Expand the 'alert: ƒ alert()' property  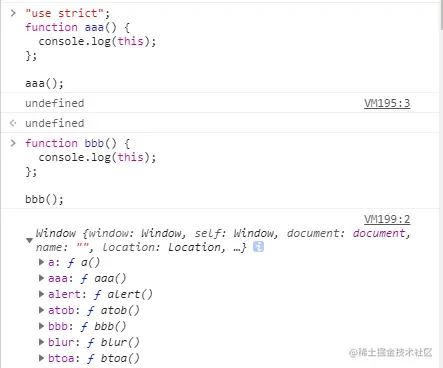click(x=41, y=294)
